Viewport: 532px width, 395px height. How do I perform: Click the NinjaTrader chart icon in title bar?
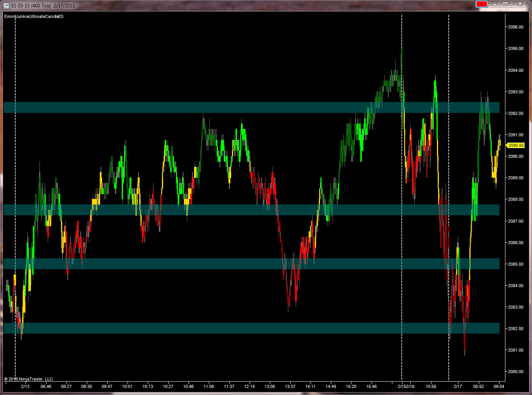coord(6,5)
